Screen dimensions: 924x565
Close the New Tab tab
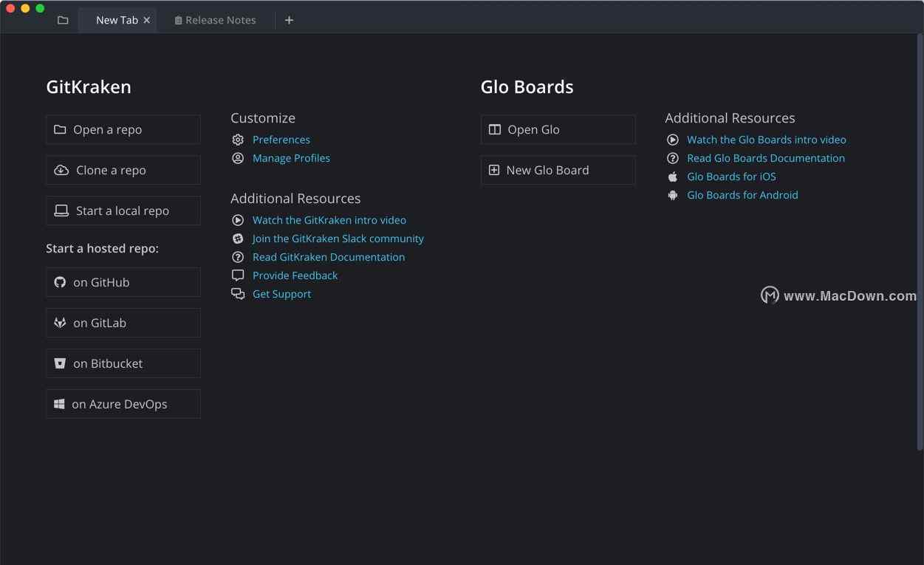tap(147, 20)
